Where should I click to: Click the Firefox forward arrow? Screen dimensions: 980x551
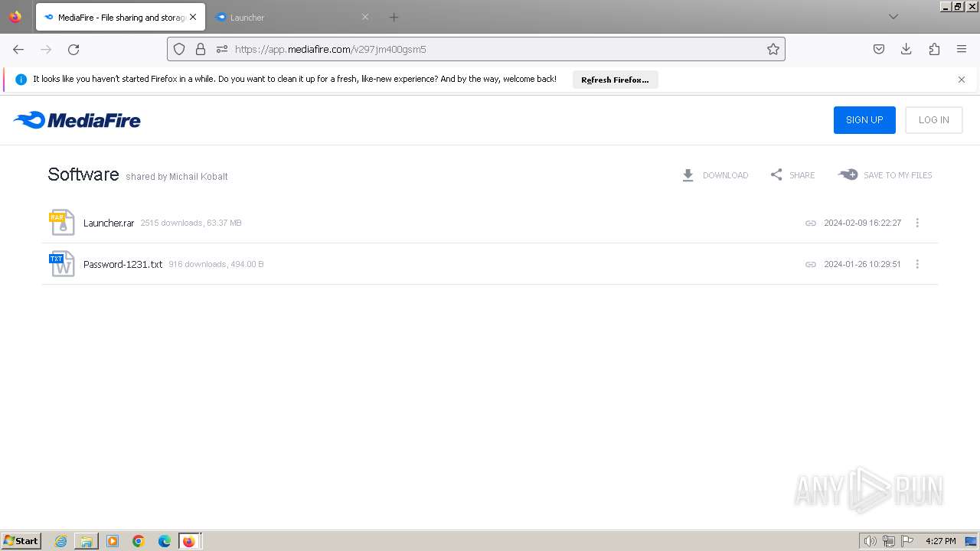[x=46, y=49]
